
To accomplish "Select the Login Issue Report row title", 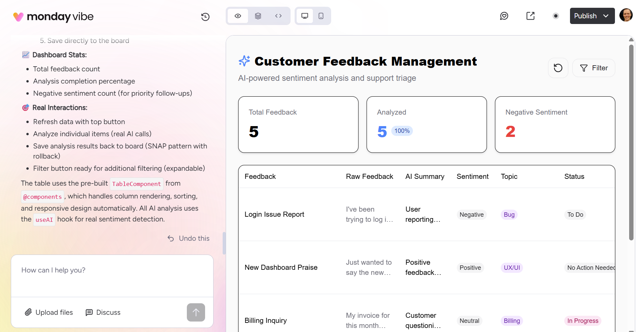I will pos(274,214).
